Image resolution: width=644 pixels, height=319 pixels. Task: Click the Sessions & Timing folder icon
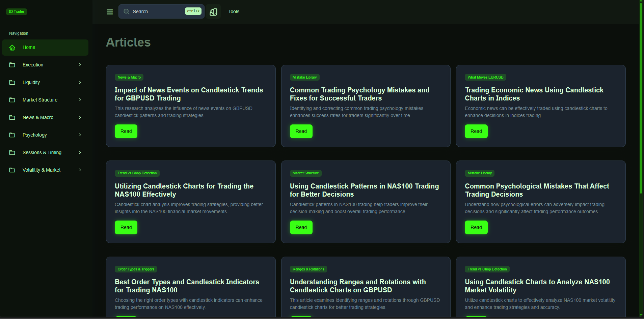point(12,152)
